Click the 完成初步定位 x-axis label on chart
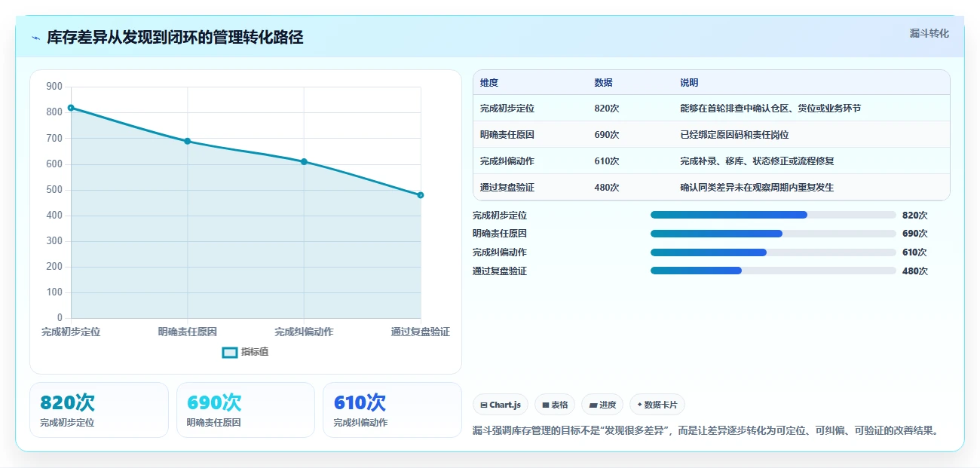 click(71, 332)
